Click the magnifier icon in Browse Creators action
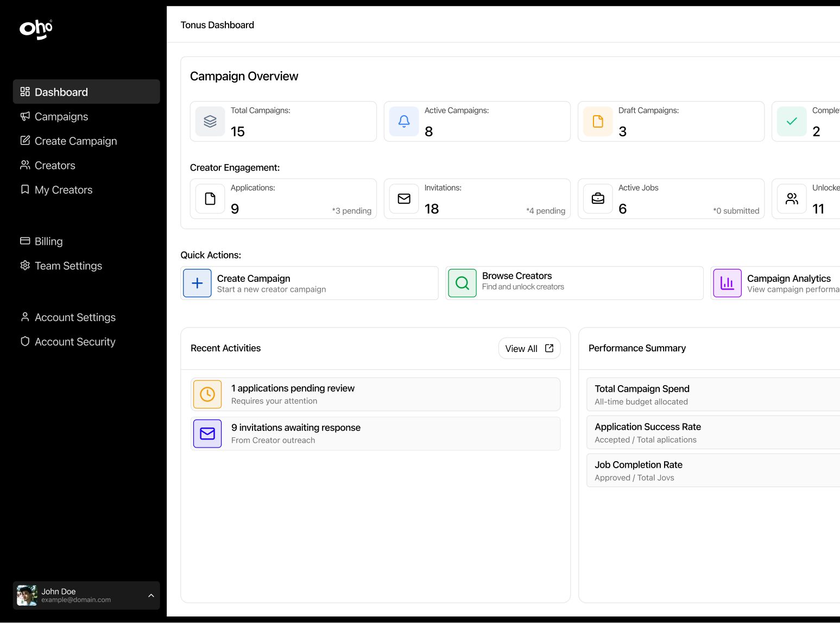The image size is (840, 623). click(x=462, y=283)
